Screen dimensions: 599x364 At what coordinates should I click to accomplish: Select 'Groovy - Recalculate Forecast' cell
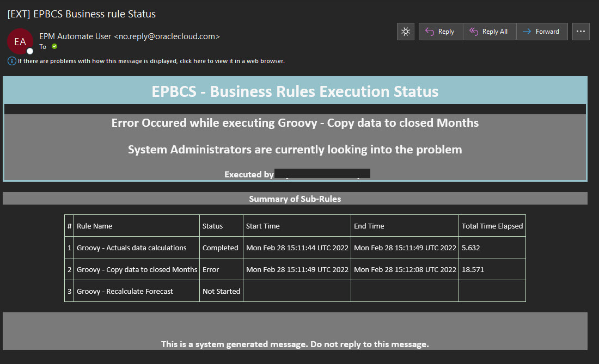(136, 291)
